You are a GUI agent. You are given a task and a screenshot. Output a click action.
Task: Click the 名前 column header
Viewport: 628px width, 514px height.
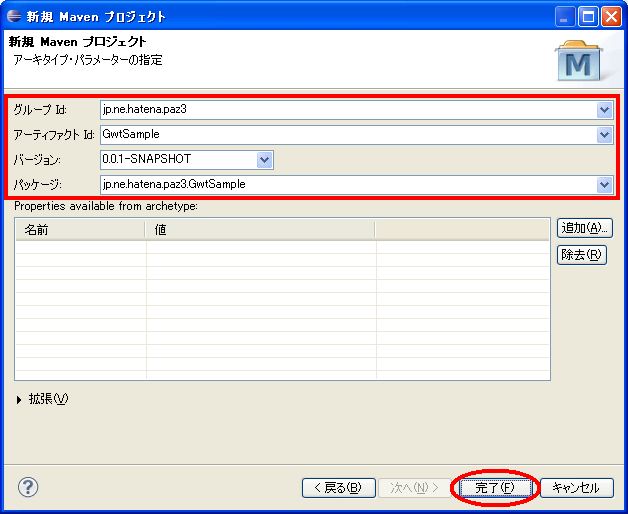[80, 230]
